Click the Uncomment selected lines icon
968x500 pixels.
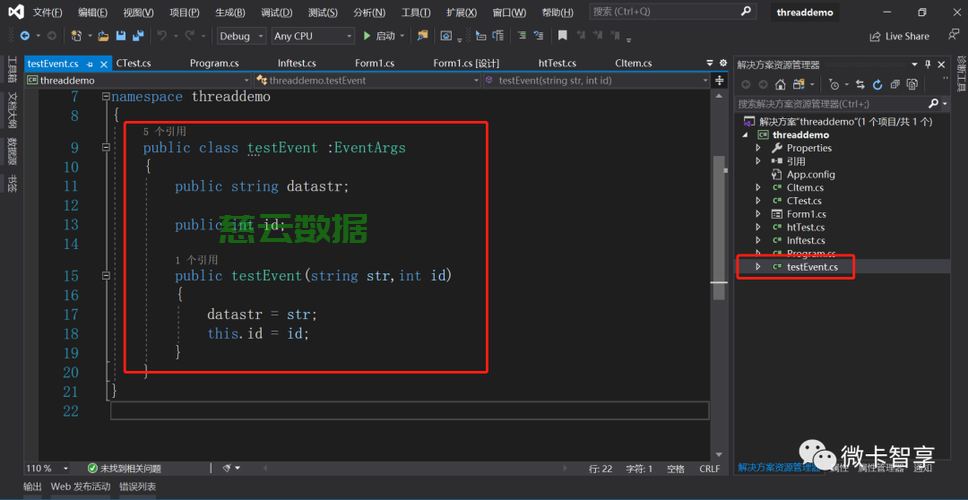538,36
